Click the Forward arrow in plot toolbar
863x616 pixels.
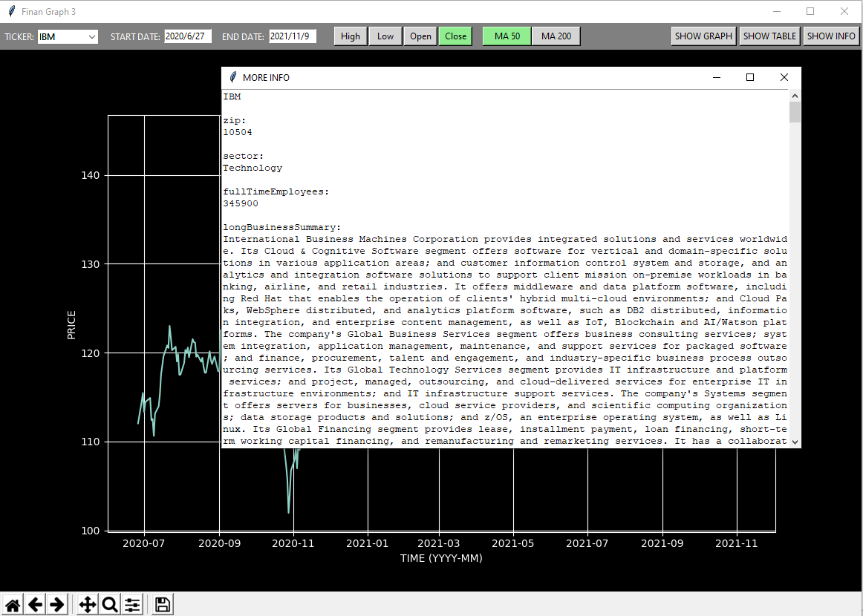pyautogui.click(x=56, y=605)
